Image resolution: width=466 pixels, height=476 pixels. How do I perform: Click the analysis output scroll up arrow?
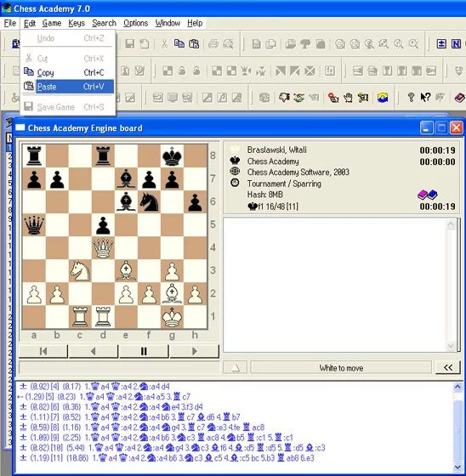pos(457,387)
